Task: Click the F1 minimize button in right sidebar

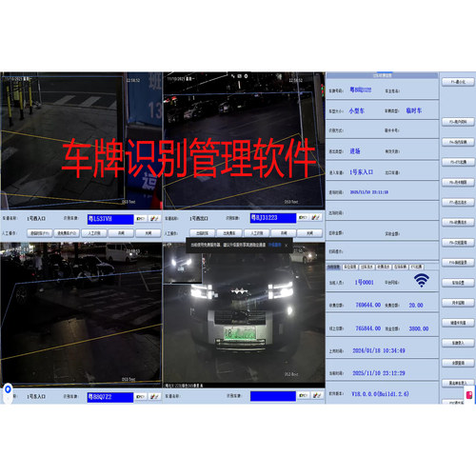Action: pyautogui.click(x=458, y=82)
